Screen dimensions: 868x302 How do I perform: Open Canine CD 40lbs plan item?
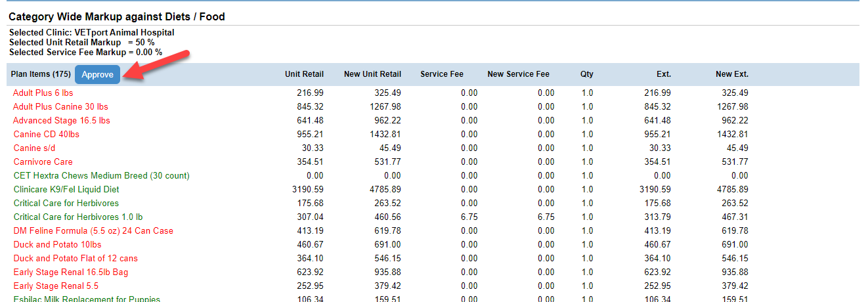(x=46, y=135)
